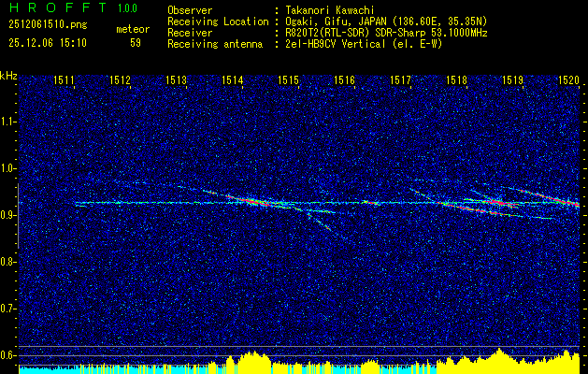Click the gray vertical range bar near 0.9 kHz
588x374 pixels.
click(18, 216)
